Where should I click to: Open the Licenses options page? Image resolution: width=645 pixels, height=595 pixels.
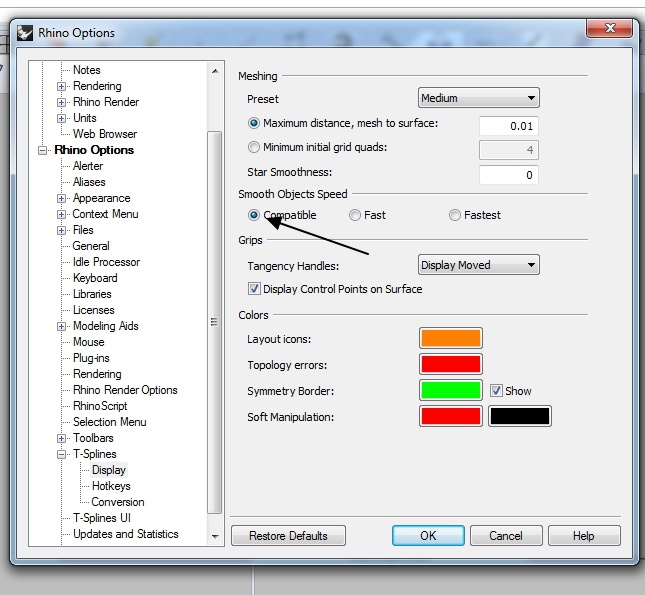pyautogui.click(x=93, y=310)
